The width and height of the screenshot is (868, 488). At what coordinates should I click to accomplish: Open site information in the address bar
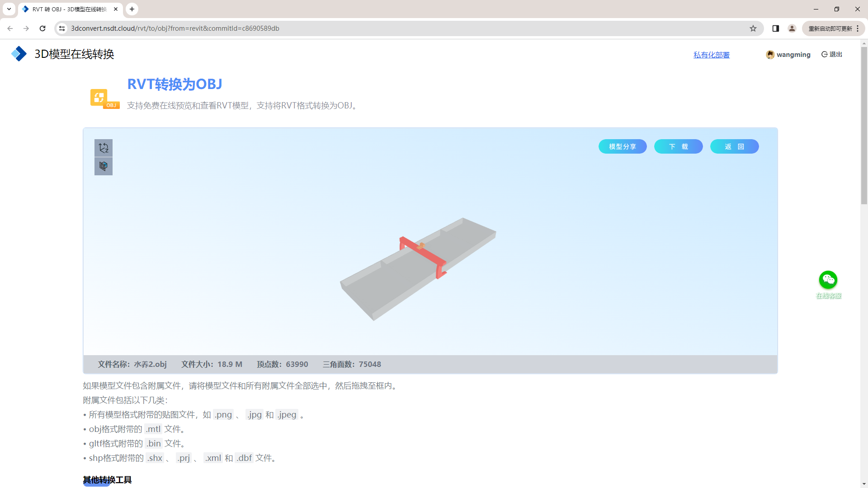pyautogui.click(x=61, y=28)
